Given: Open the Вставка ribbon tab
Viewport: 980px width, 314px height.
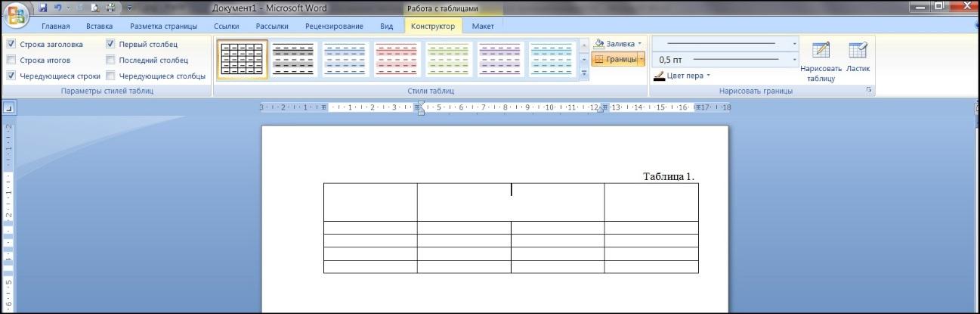Looking at the screenshot, I should [99, 26].
